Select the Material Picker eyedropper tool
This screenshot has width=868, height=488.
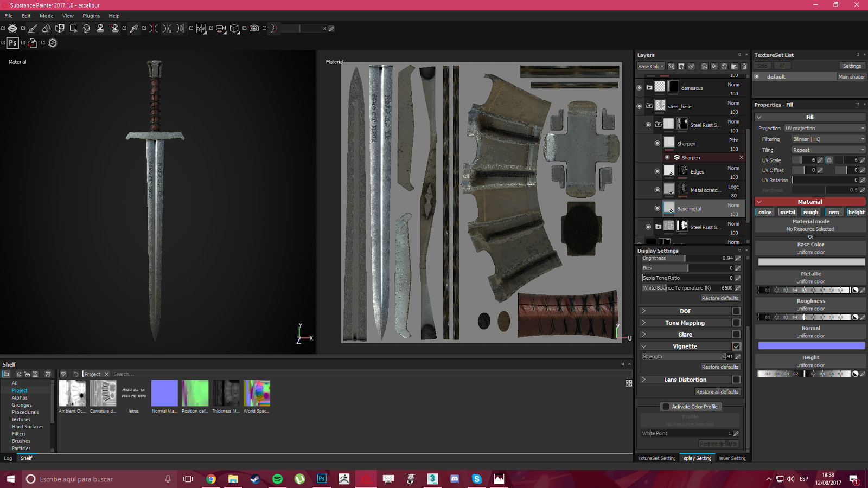(134, 29)
